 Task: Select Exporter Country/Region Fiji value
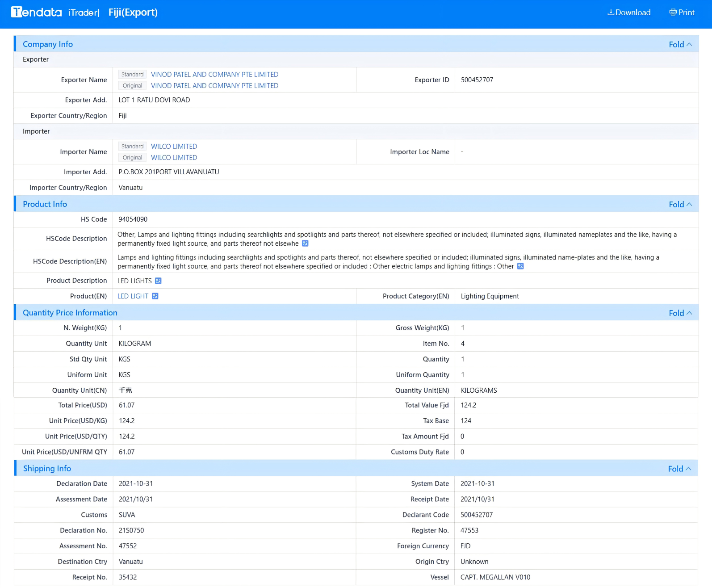(122, 116)
